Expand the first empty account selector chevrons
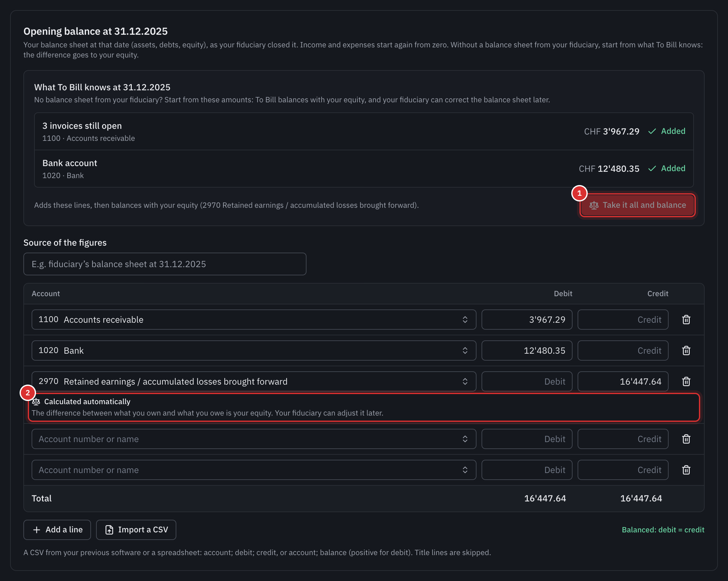Screen dimensions: 728x581 [x=465, y=439]
